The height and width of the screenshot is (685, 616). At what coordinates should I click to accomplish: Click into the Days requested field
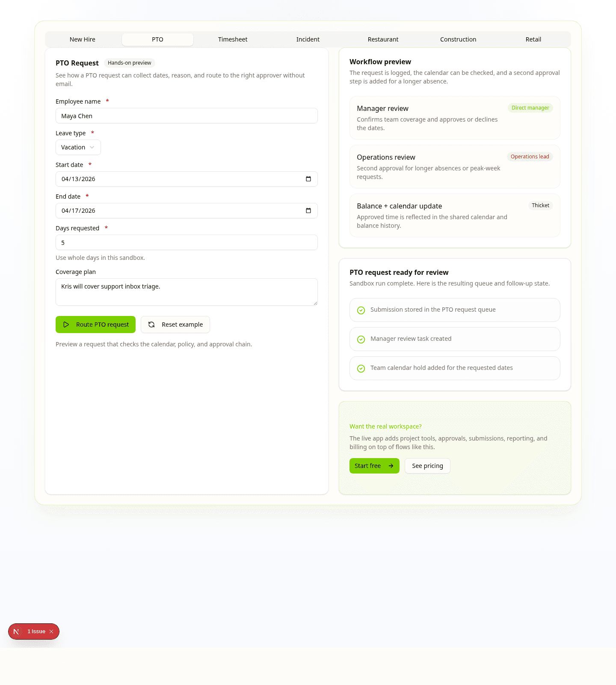(x=187, y=243)
